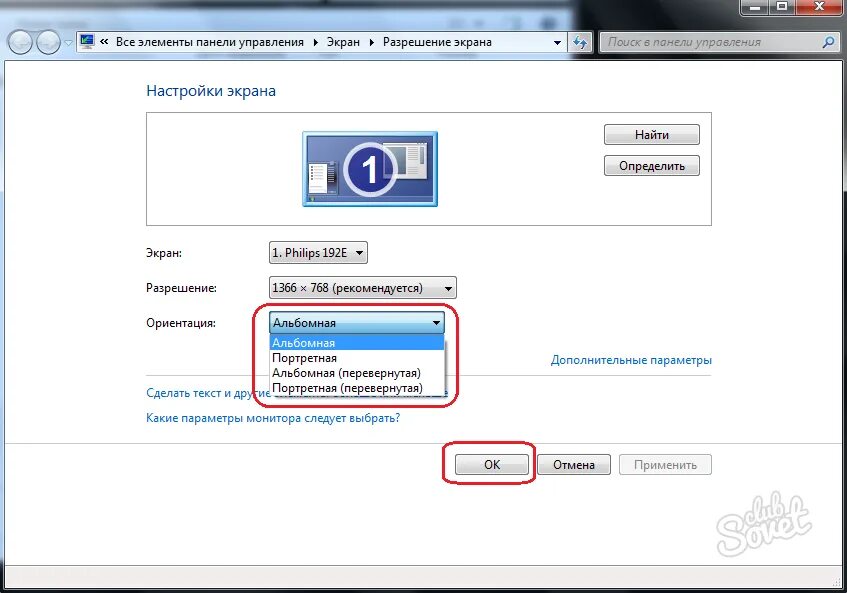Click the 'Сделать текст и другие' link

coord(208,393)
